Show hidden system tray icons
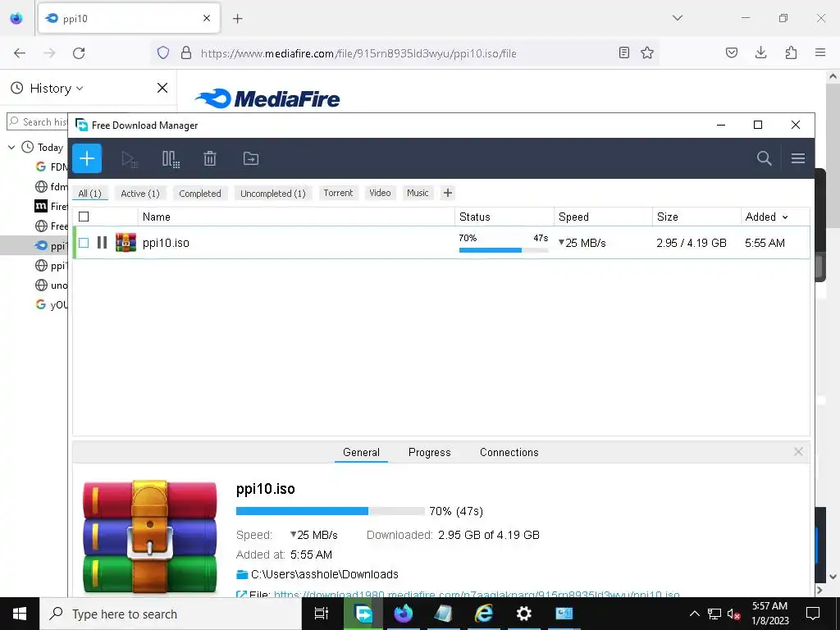Image resolution: width=840 pixels, height=630 pixels. pyautogui.click(x=694, y=614)
